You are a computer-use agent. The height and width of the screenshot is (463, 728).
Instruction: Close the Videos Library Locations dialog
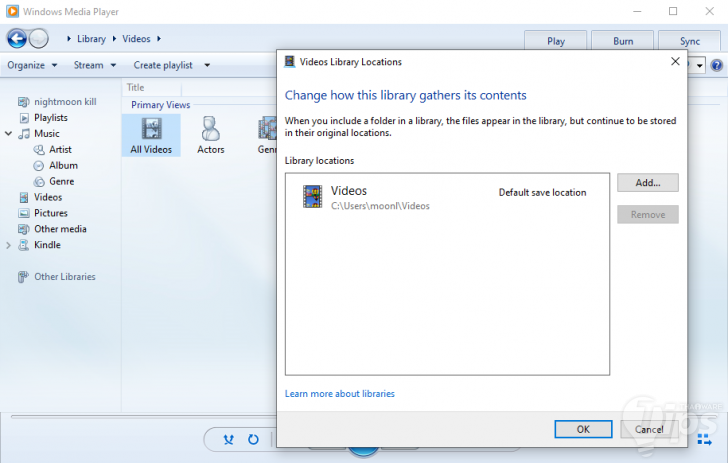(675, 61)
